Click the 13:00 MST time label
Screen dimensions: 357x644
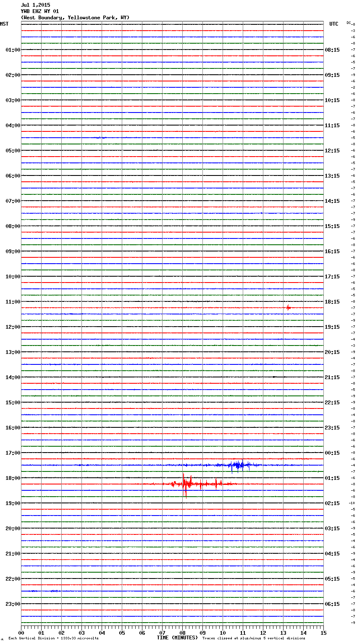pyautogui.click(x=13, y=352)
